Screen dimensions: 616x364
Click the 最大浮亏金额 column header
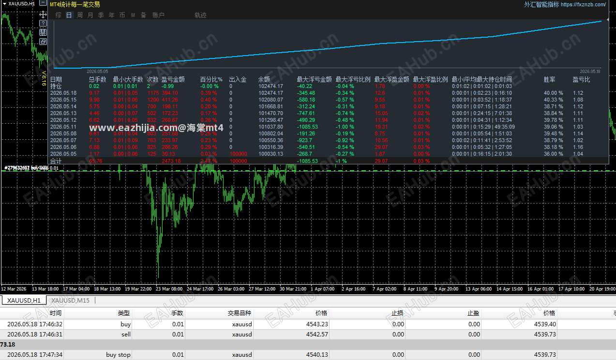314,79
